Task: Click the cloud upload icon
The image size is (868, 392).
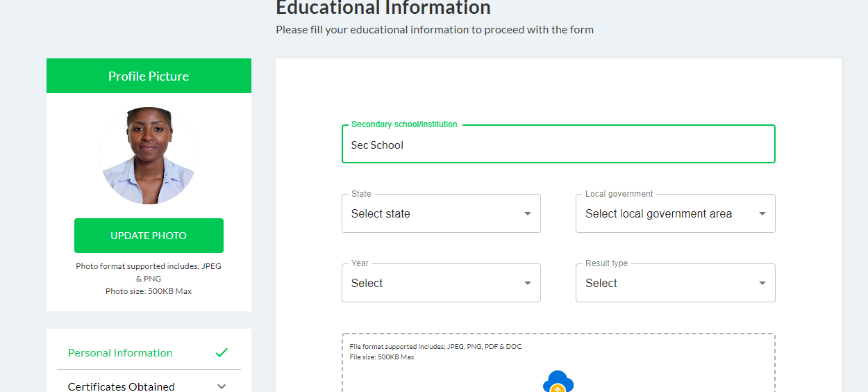Action: (x=558, y=382)
